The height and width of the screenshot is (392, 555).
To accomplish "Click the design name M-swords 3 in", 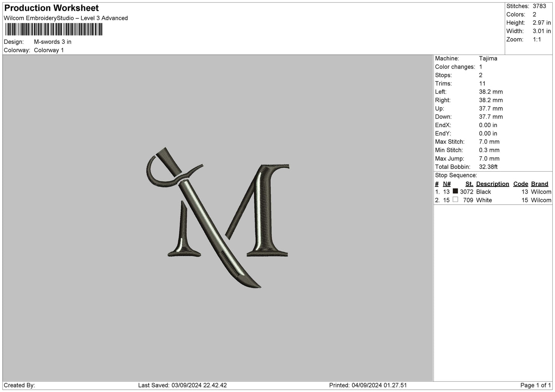I will coord(53,42).
